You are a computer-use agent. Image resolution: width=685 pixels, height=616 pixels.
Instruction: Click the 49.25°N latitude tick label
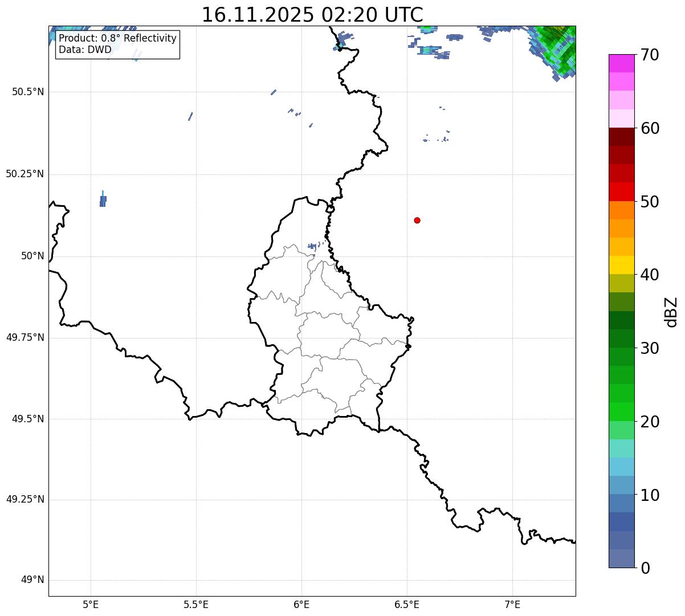click(25, 500)
